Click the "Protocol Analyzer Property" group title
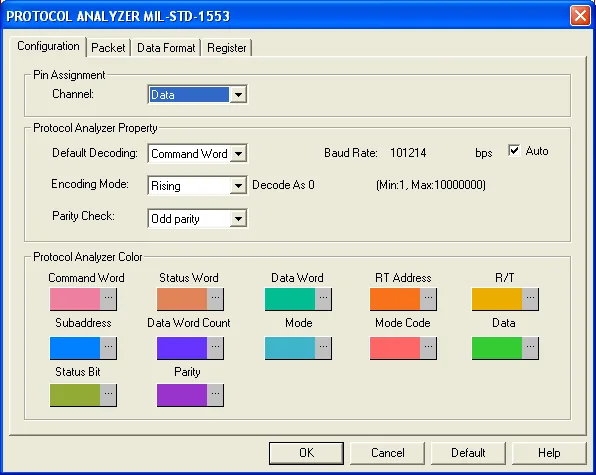Image resolution: width=596 pixels, height=475 pixels. (95, 128)
